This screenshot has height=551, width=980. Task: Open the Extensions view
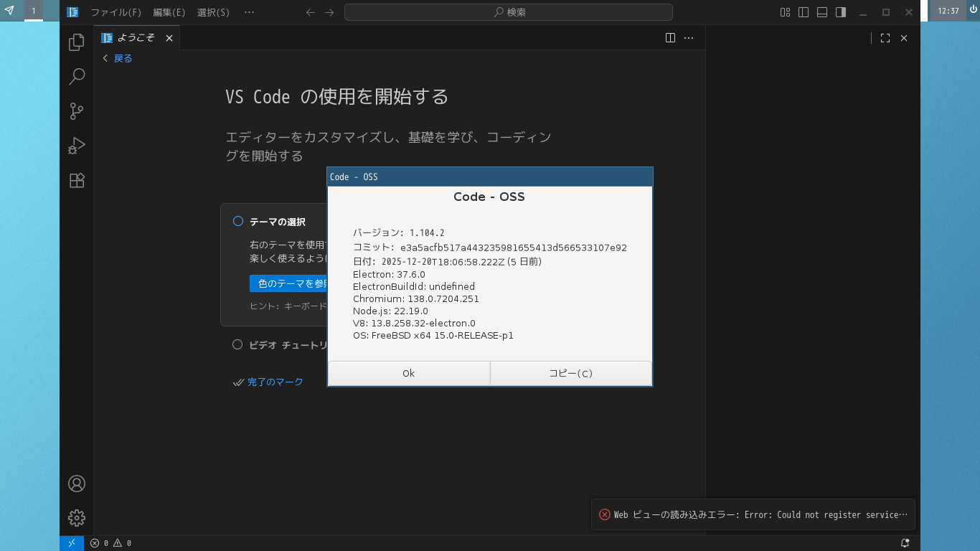tap(77, 180)
